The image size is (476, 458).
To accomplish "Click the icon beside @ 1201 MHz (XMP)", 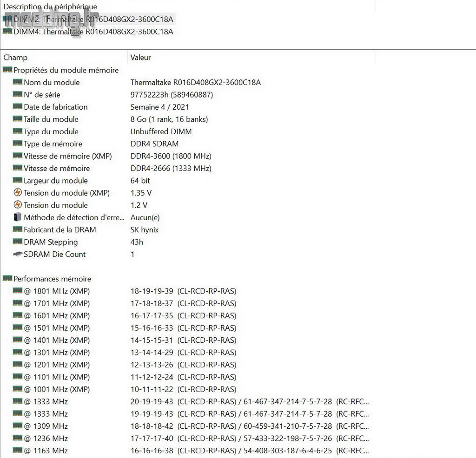I will pyautogui.click(x=18, y=364).
